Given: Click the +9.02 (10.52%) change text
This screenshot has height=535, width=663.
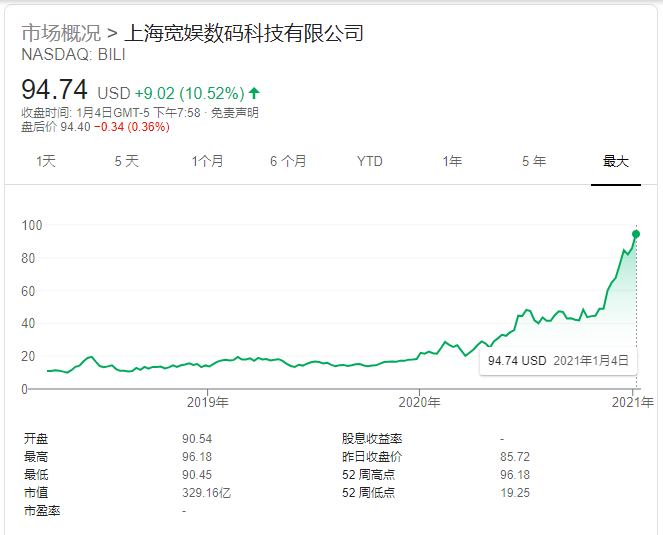Looking at the screenshot, I should [189, 93].
